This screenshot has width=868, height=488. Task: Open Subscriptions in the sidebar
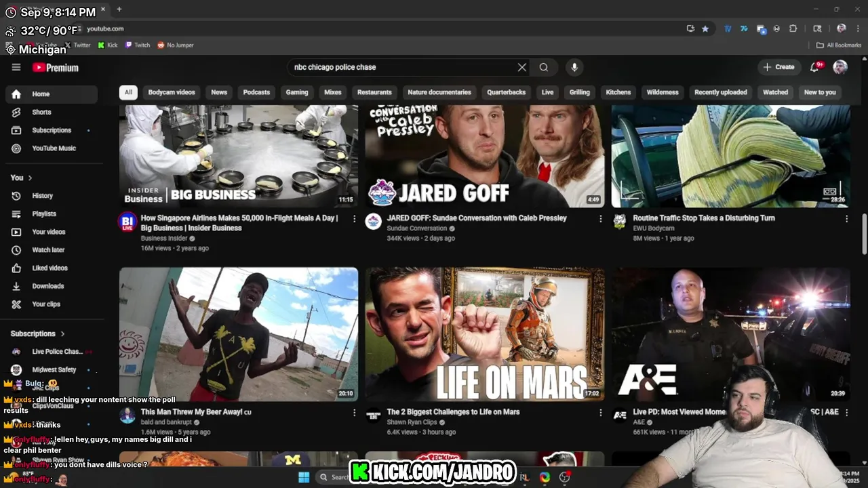pyautogui.click(x=52, y=130)
